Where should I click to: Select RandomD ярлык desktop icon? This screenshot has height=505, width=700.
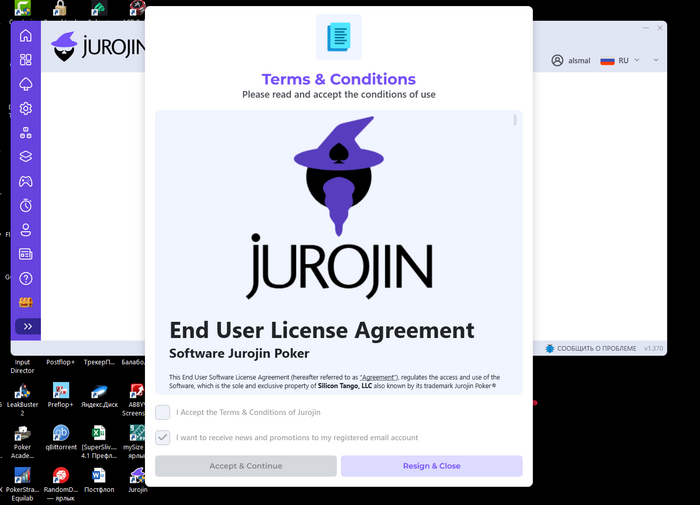pyautogui.click(x=61, y=484)
